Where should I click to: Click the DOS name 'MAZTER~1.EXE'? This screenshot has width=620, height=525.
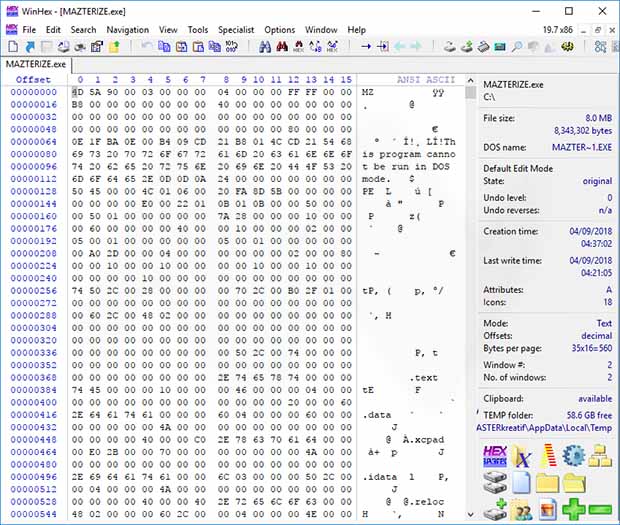(582, 147)
